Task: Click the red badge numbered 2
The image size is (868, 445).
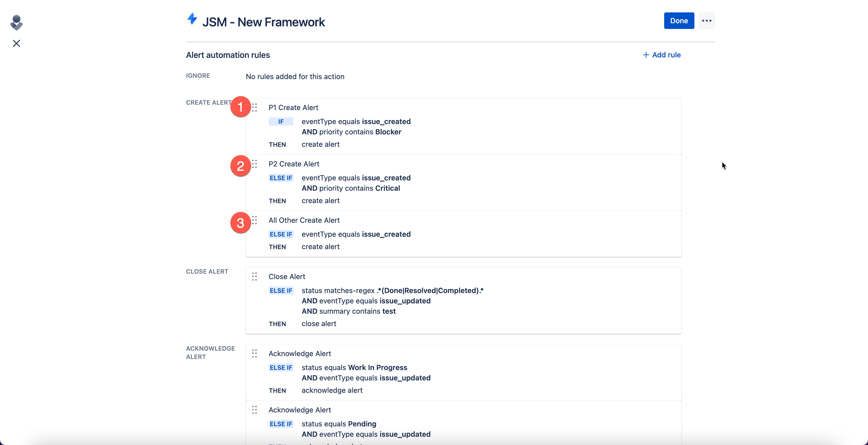Action: (x=240, y=166)
